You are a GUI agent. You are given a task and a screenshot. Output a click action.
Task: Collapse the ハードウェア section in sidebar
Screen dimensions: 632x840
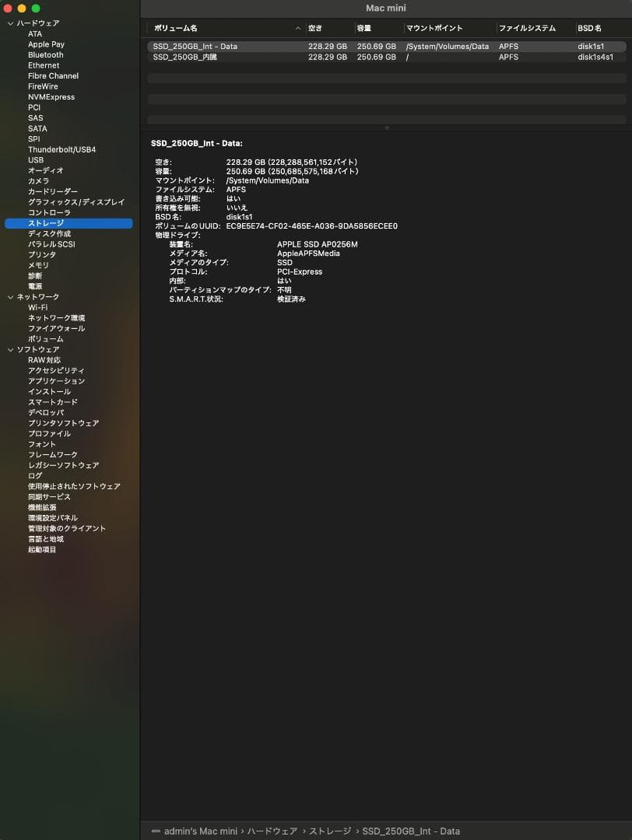pyautogui.click(x=10, y=23)
